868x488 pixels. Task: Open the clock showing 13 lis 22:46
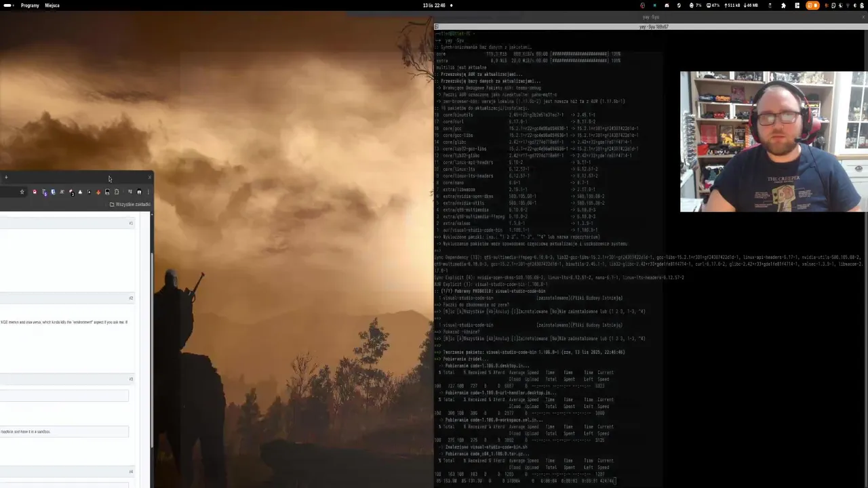pyautogui.click(x=434, y=5)
